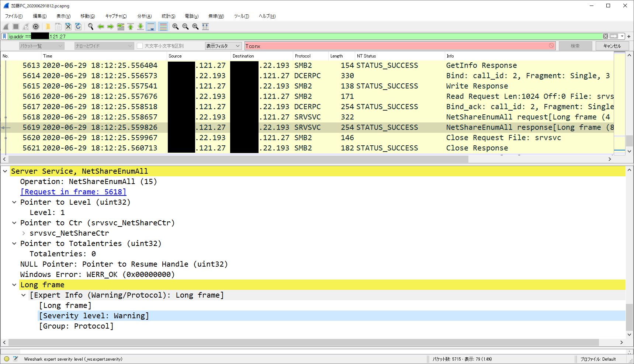Viewport: 634px width, 364px height.
Task: Click the ip.addr display filter field
Action: pyautogui.click(x=305, y=37)
